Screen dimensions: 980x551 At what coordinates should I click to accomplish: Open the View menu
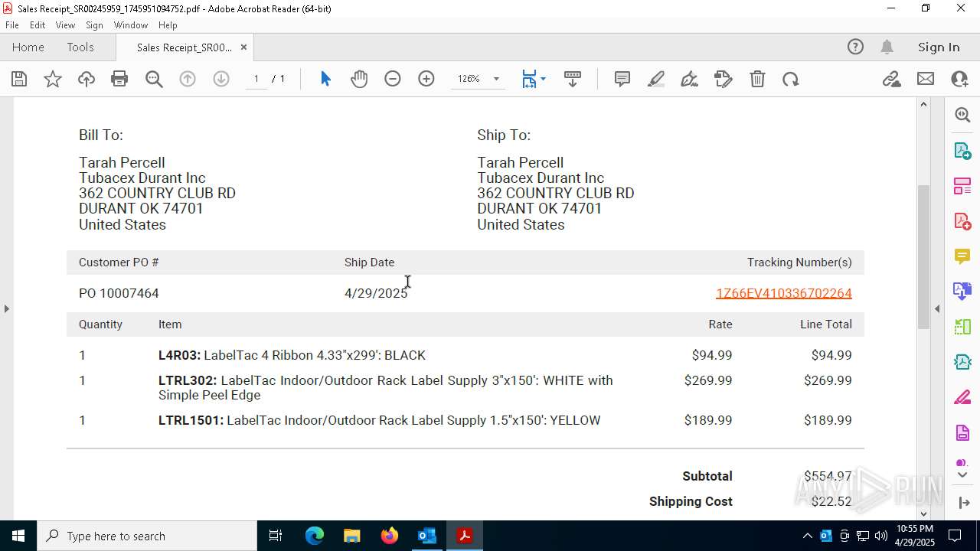coord(65,25)
